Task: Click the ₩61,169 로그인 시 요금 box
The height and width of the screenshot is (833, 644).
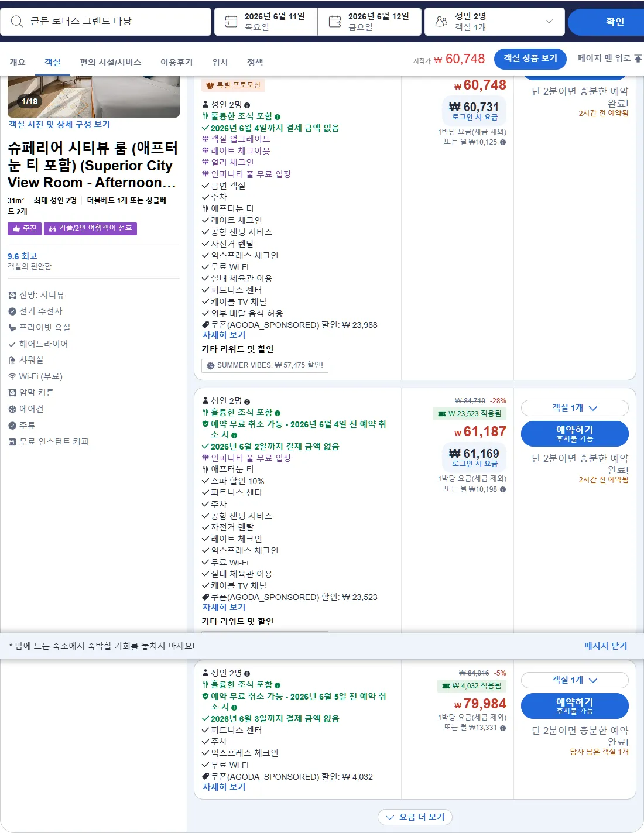Action: point(474,458)
